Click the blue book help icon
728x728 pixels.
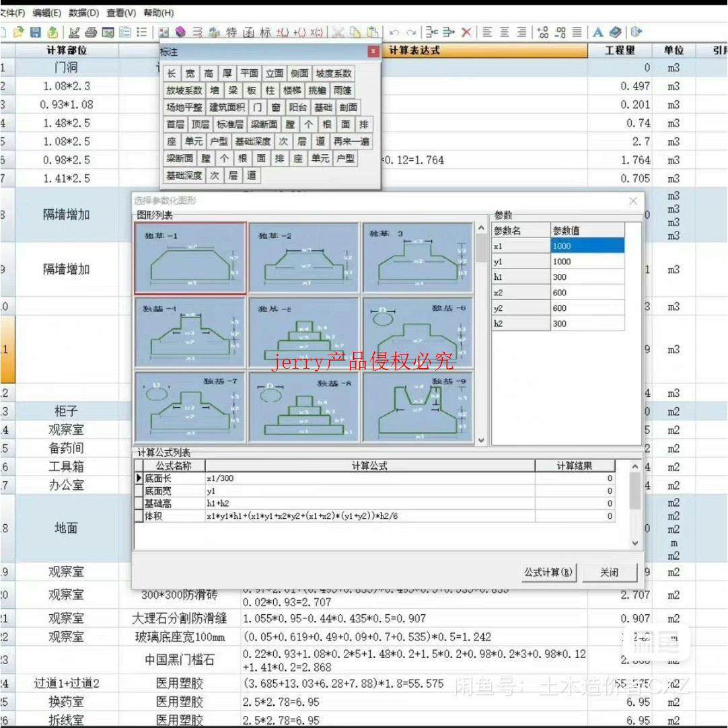pos(615,32)
